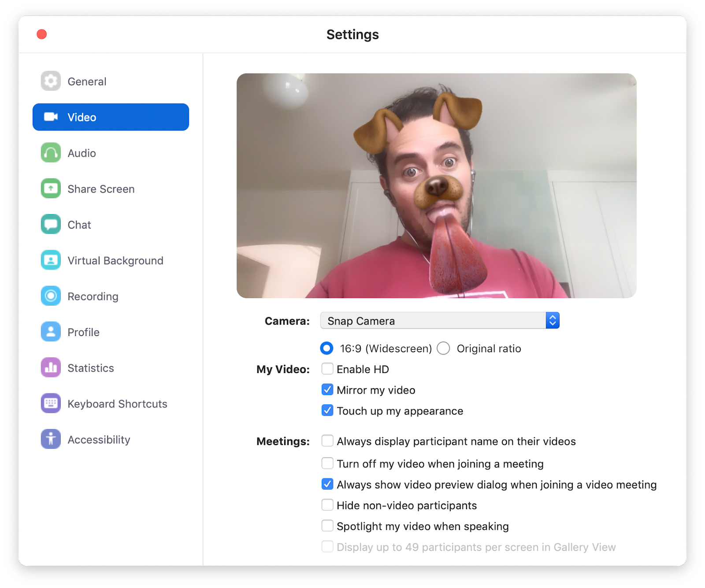
Task: Select the Video section label
Action: pos(82,117)
